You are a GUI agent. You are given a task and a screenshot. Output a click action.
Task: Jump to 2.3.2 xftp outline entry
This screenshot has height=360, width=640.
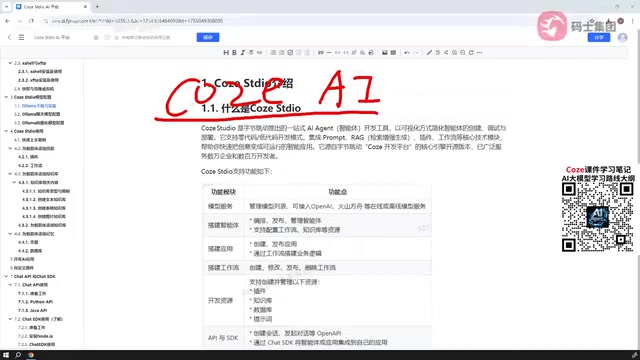(x=38, y=80)
